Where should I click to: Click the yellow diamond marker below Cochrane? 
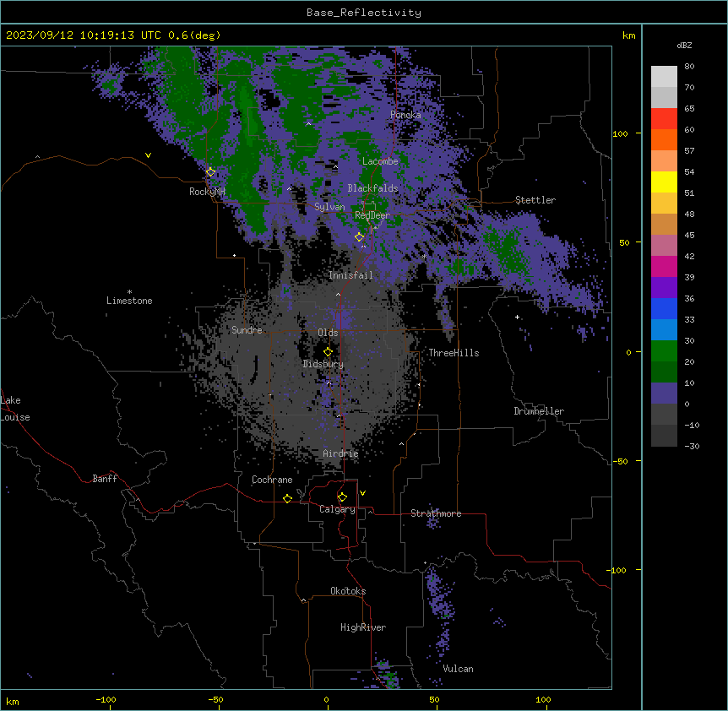click(x=287, y=498)
